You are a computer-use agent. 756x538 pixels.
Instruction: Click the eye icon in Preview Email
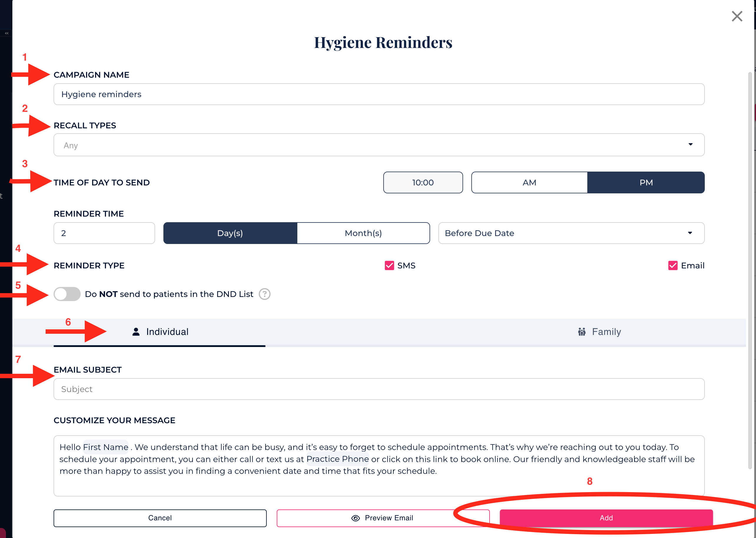pos(355,518)
